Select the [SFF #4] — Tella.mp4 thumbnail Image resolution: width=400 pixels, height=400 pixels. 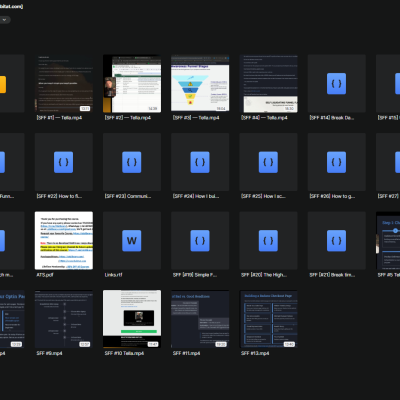[268, 84]
